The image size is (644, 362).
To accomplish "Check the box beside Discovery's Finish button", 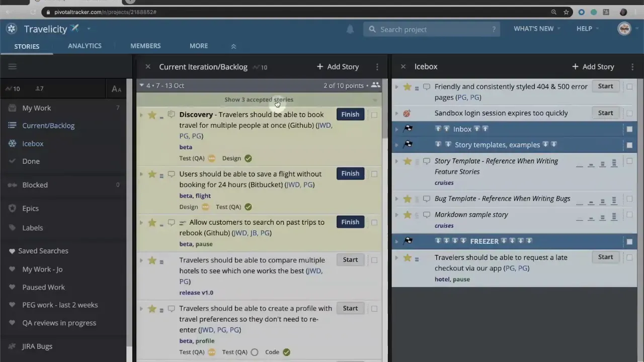I will coord(374,115).
